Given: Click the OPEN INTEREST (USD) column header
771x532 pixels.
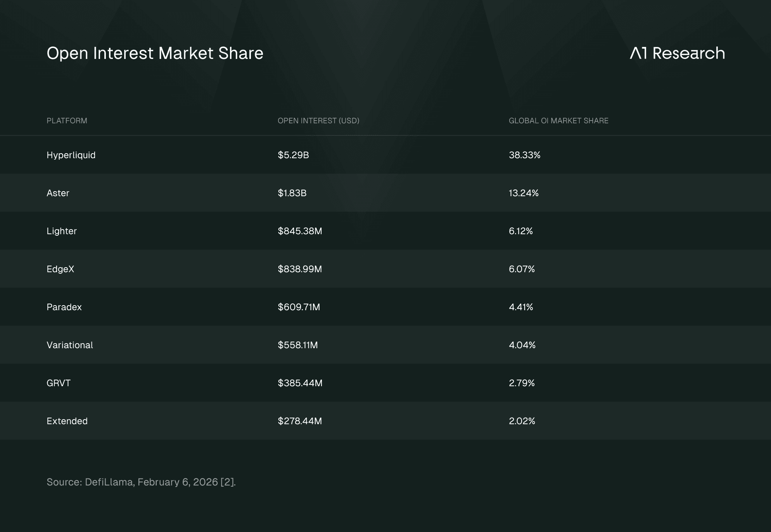Looking at the screenshot, I should 318,121.
